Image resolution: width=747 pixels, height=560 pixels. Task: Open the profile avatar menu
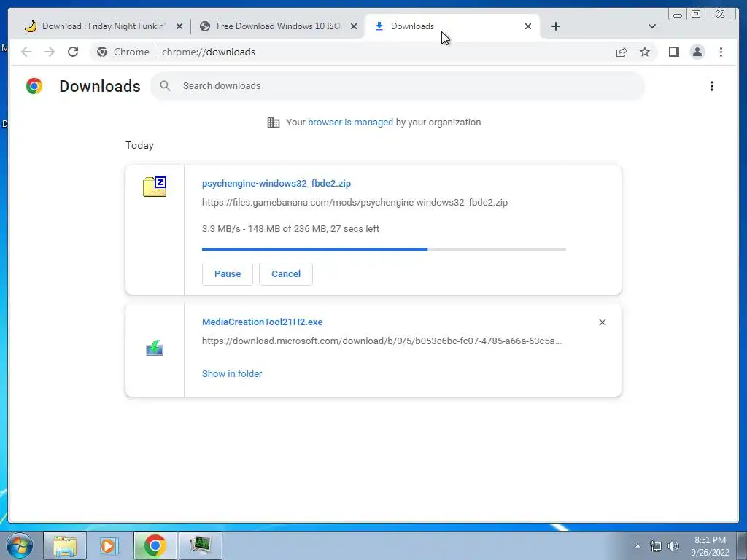click(x=697, y=52)
